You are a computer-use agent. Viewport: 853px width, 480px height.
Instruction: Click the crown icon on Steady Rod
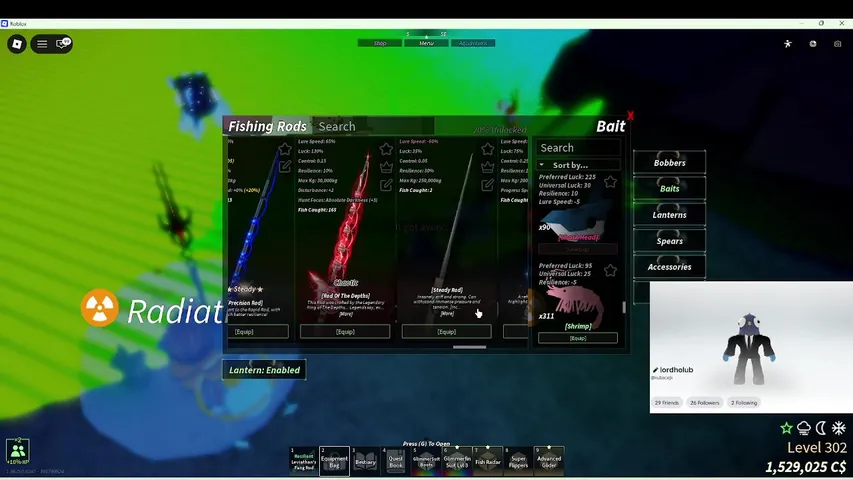pyautogui.click(x=487, y=167)
